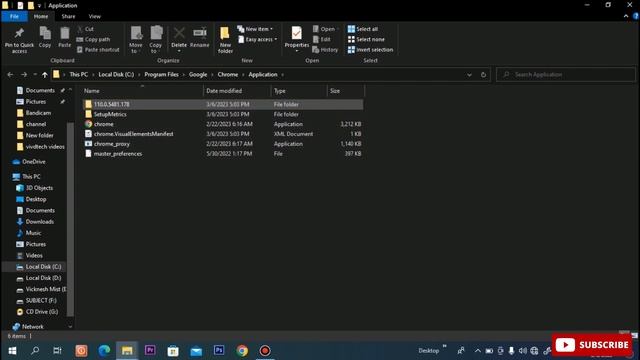This screenshot has height=360, width=640.
Task: Sort by the Name column header
Action: [x=142, y=91]
